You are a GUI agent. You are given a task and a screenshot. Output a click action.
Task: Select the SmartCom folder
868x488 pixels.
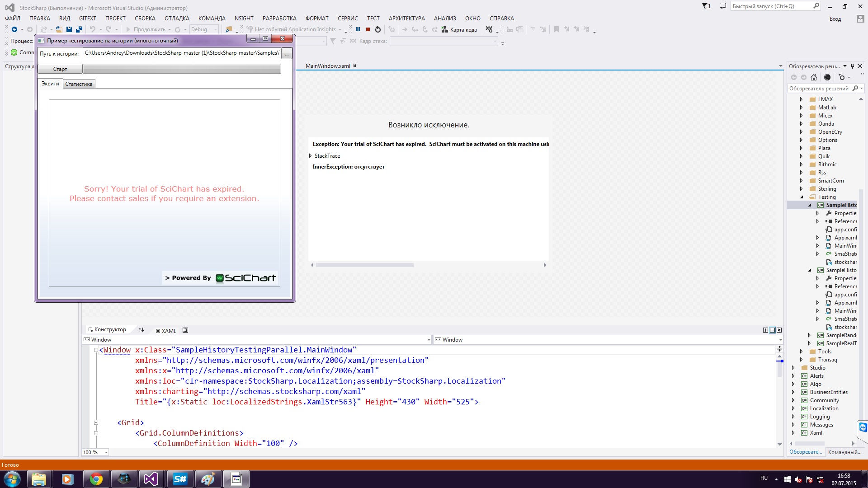(x=830, y=181)
